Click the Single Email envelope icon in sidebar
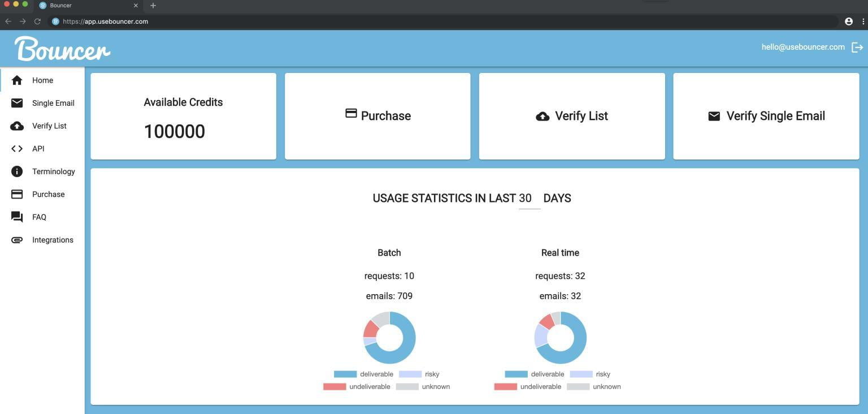868x414 pixels. [x=17, y=103]
